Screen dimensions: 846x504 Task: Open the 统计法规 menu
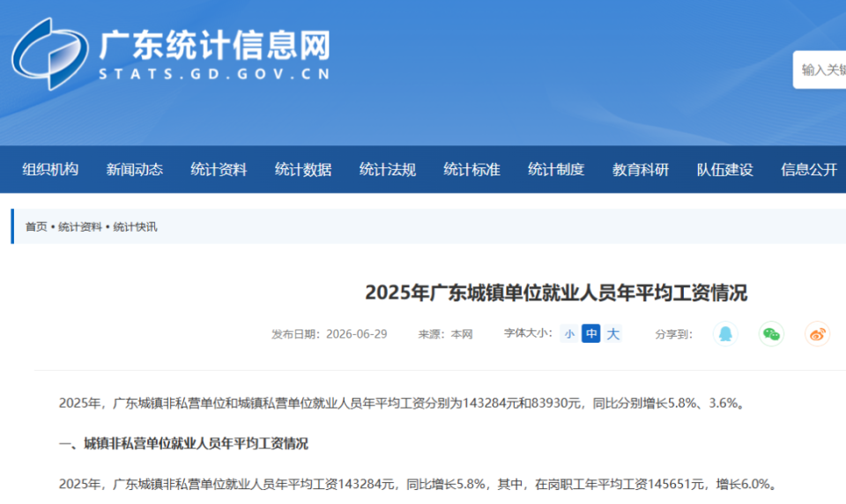(x=388, y=169)
